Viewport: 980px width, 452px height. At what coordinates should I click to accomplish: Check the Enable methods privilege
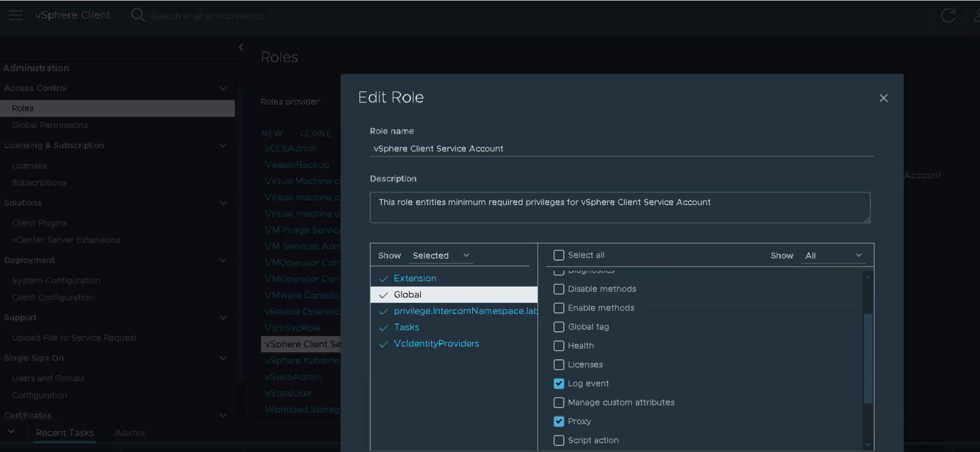[x=559, y=308]
